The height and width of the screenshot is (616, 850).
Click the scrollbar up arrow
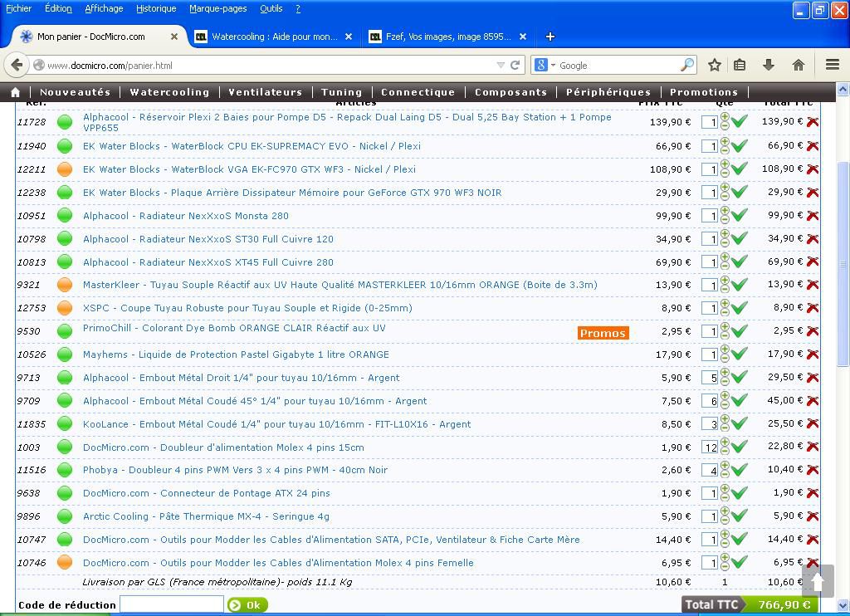click(843, 90)
